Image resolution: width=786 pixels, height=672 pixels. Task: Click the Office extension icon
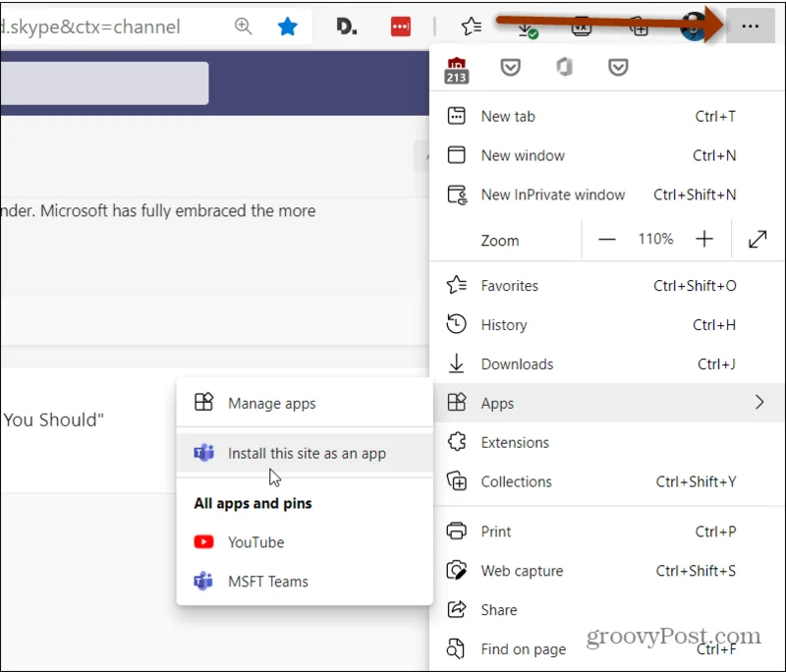pos(564,67)
